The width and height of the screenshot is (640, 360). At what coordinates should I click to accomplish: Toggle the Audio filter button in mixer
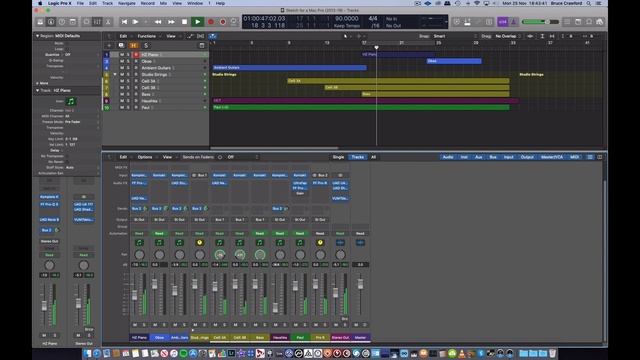pos(448,157)
